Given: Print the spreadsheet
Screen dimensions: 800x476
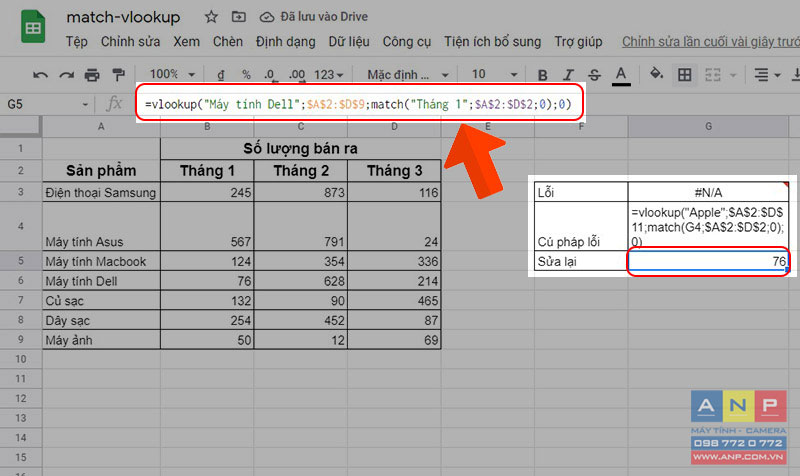Looking at the screenshot, I should (92, 75).
